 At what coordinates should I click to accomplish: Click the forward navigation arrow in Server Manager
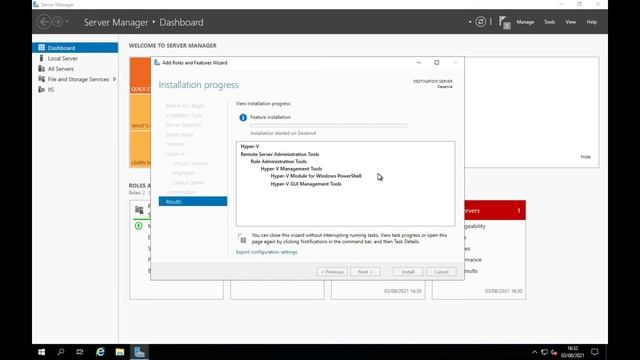coord(58,22)
